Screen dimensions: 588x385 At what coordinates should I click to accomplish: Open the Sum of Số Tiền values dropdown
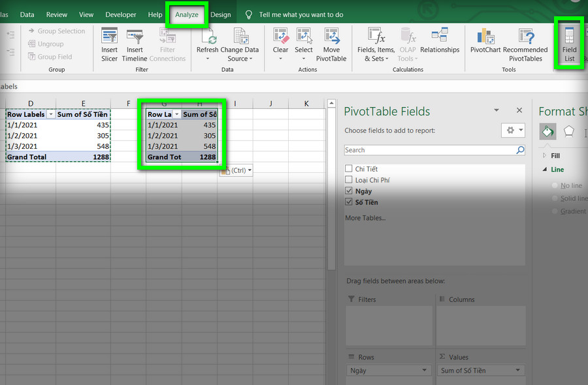tap(518, 371)
